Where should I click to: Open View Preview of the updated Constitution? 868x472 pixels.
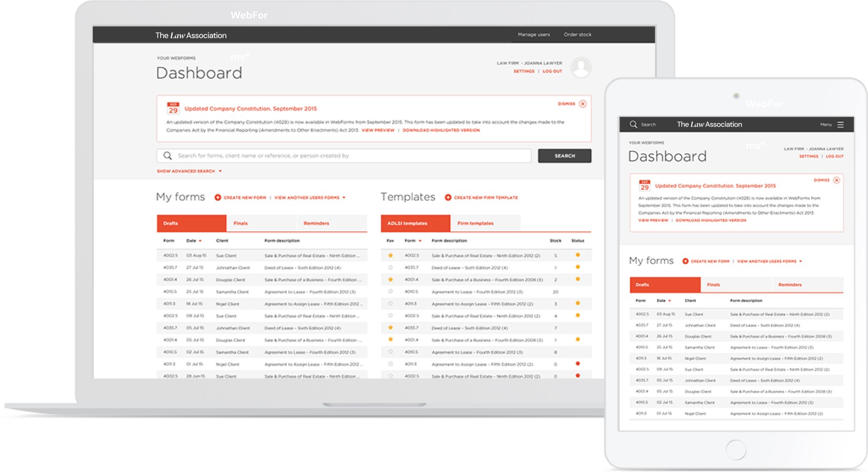tap(378, 130)
